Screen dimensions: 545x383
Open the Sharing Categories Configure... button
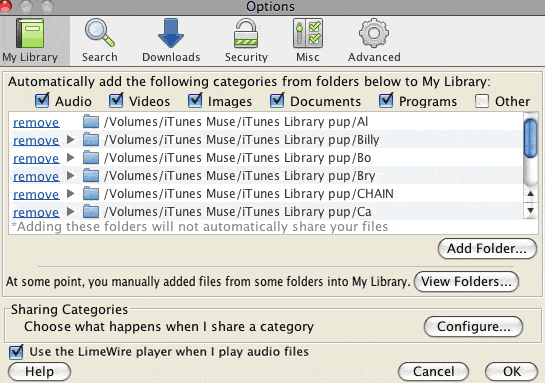tap(473, 327)
